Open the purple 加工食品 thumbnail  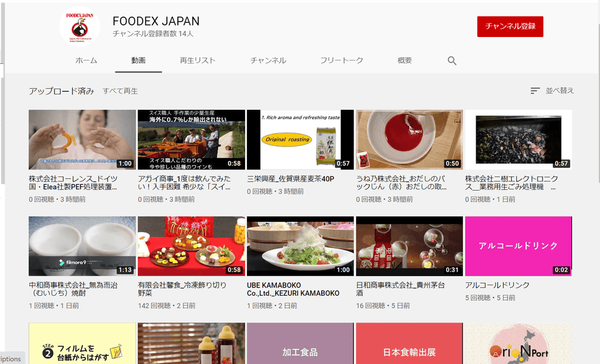[x=301, y=344]
